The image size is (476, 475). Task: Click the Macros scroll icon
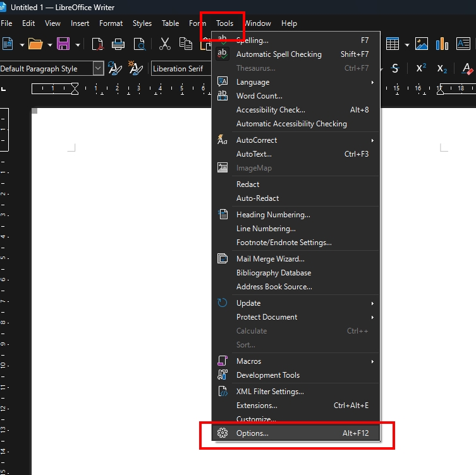pos(223,361)
